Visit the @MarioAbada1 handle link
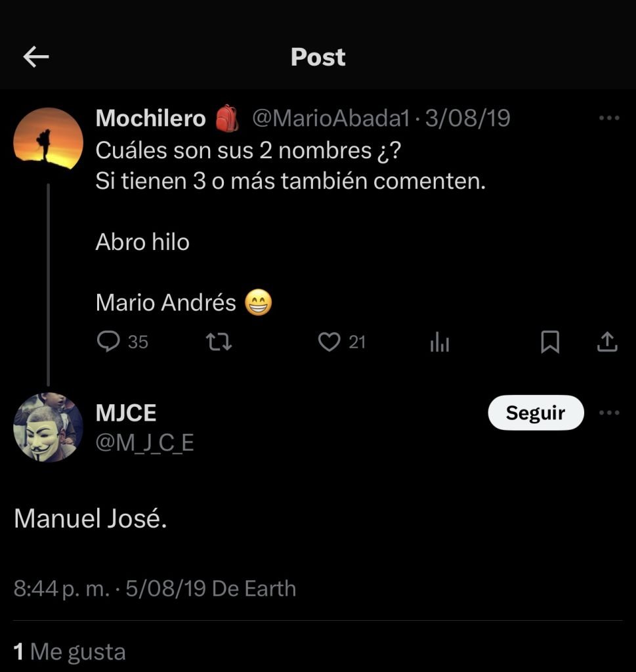 pos(331,118)
